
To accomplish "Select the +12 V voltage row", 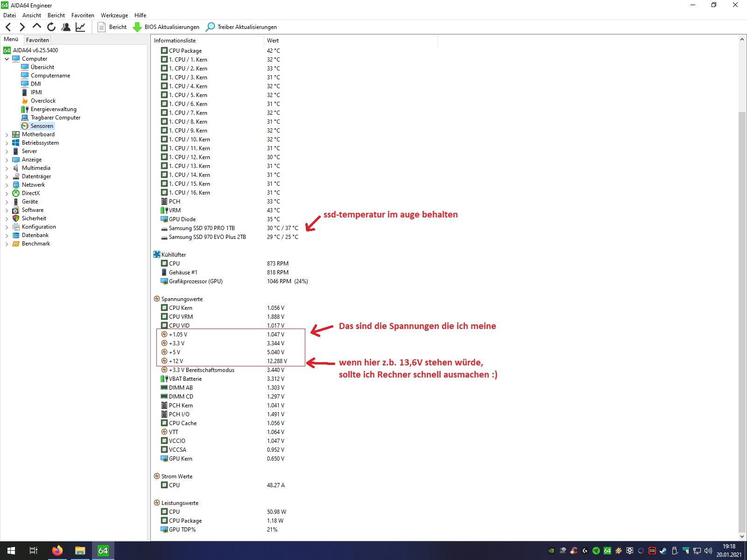I will [x=224, y=361].
